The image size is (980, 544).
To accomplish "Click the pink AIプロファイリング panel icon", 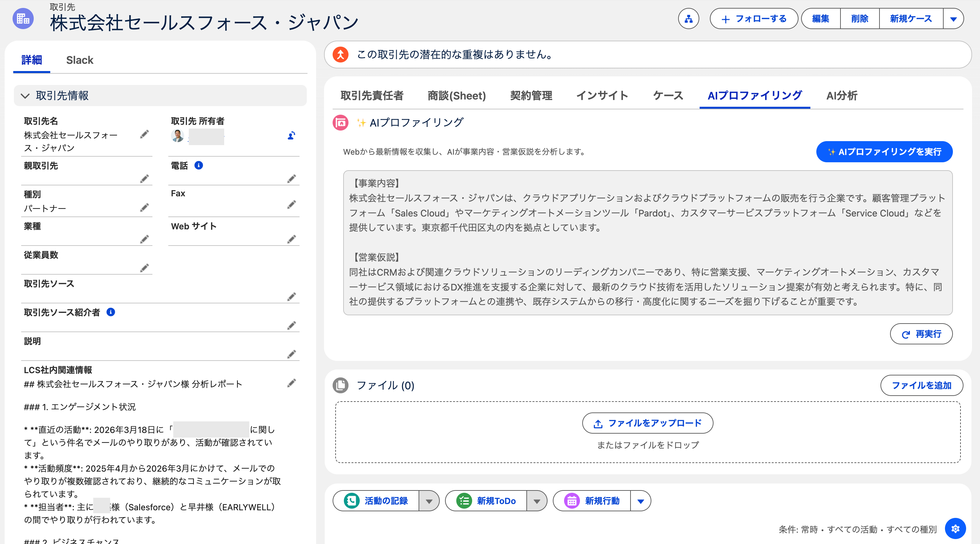I will pos(341,122).
